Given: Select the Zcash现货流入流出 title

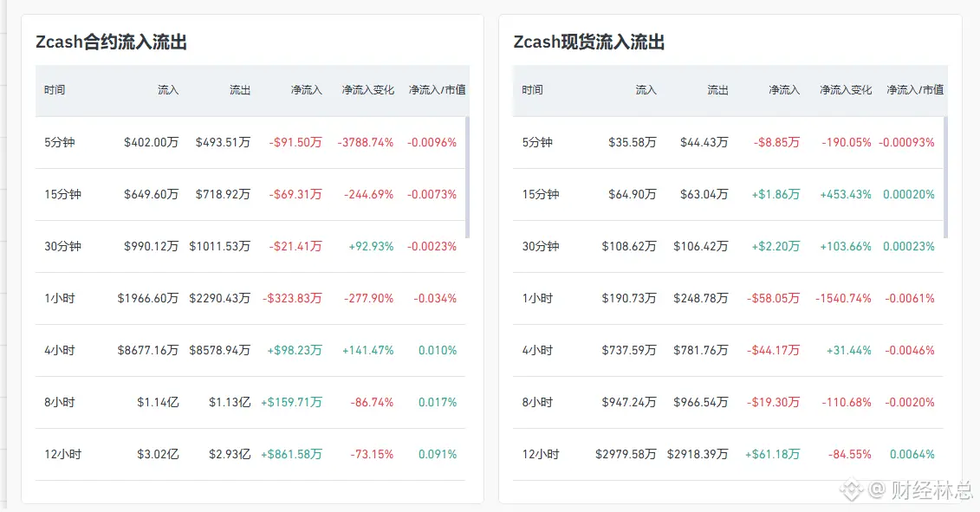Looking at the screenshot, I should click(x=588, y=42).
